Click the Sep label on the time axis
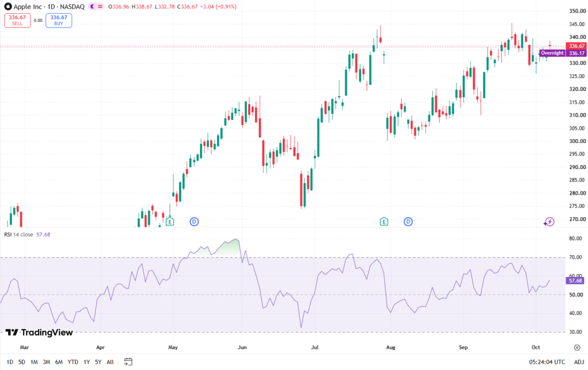 (x=463, y=348)
